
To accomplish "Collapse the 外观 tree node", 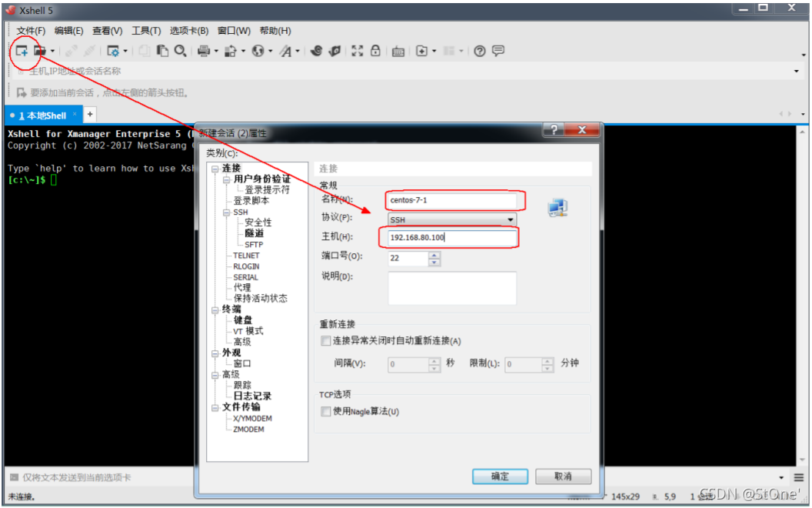I will (x=215, y=353).
